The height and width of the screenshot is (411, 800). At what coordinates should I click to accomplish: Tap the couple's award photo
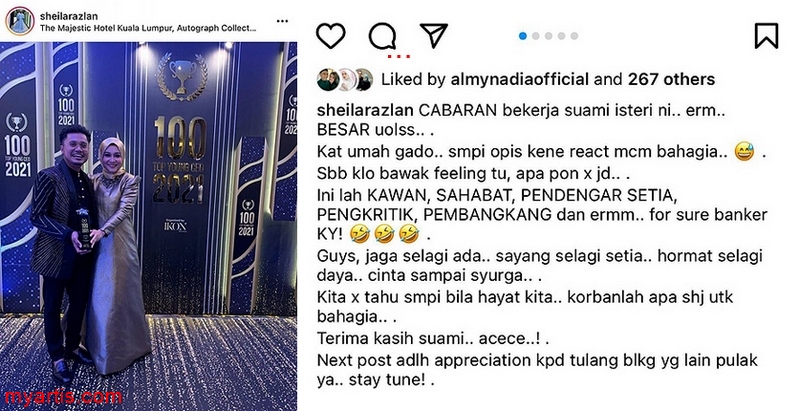(148, 225)
